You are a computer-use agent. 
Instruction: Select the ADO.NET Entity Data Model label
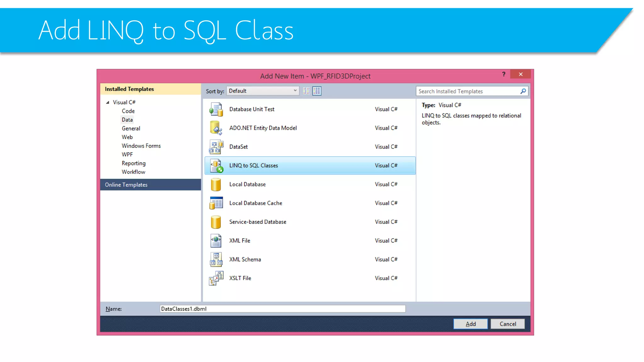click(x=263, y=128)
